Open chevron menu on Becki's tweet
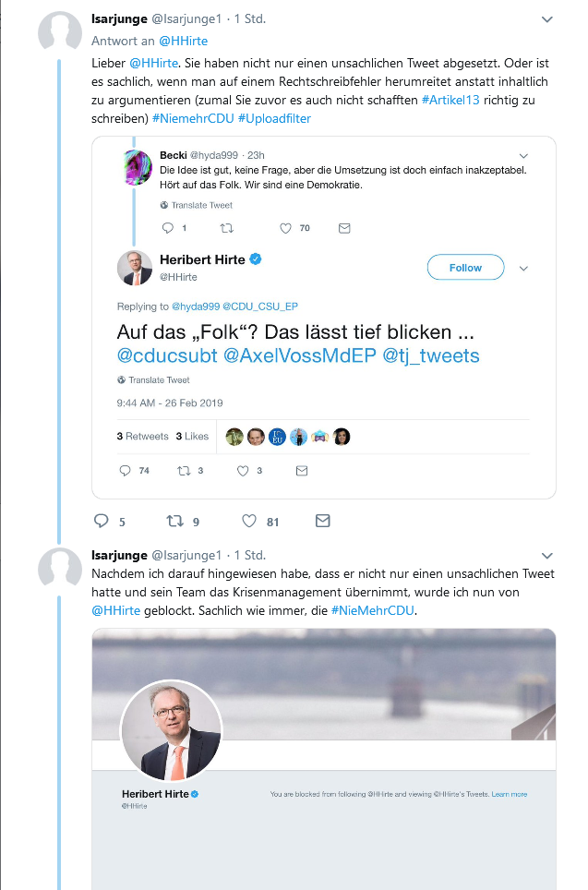This screenshot has height=890, width=588. [524, 155]
